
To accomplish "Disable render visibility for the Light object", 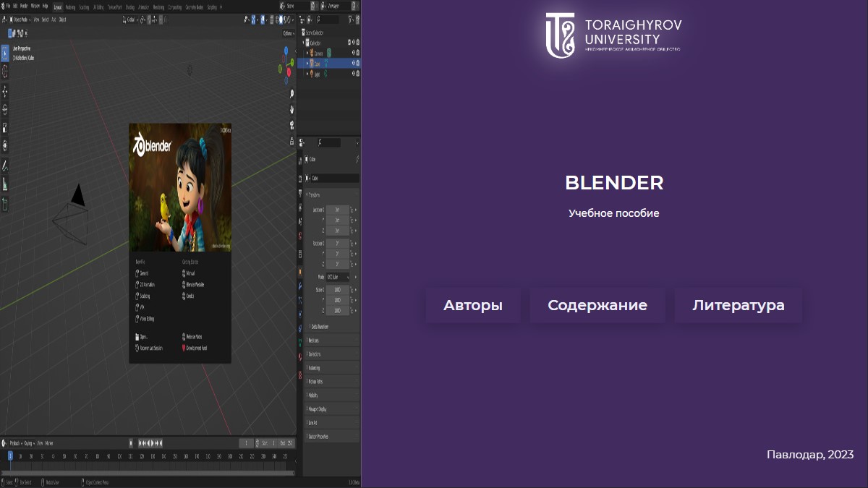I will click(357, 73).
